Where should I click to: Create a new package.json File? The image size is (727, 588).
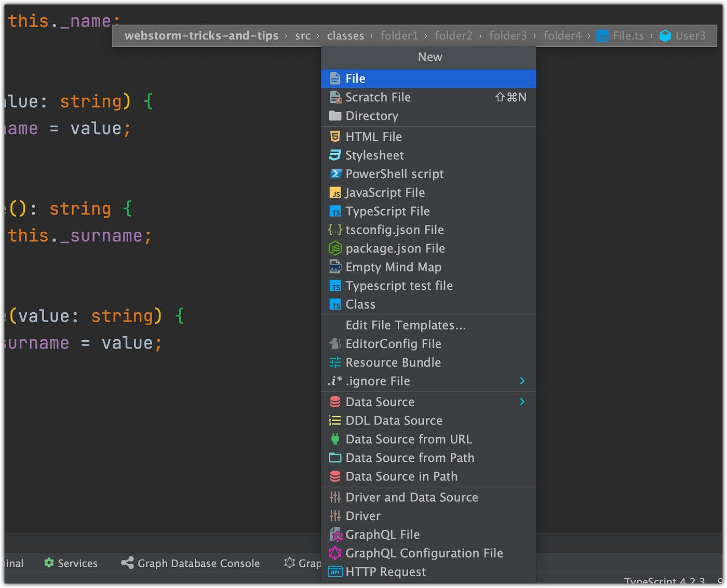point(395,248)
